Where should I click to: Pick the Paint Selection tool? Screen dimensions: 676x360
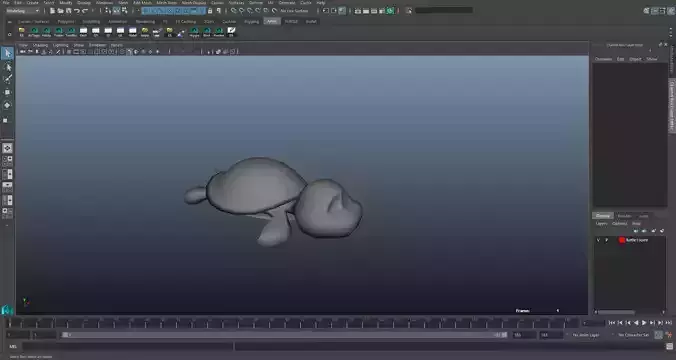pyautogui.click(x=7, y=79)
